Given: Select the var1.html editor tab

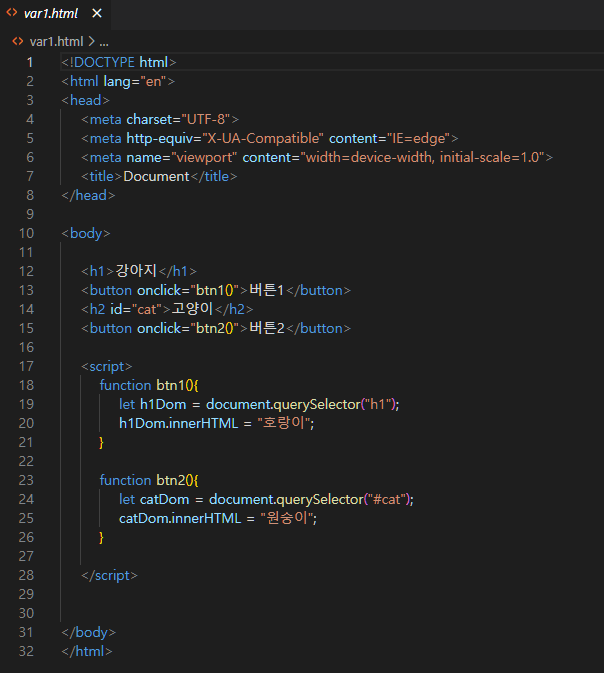Looking at the screenshot, I should 55,14.
